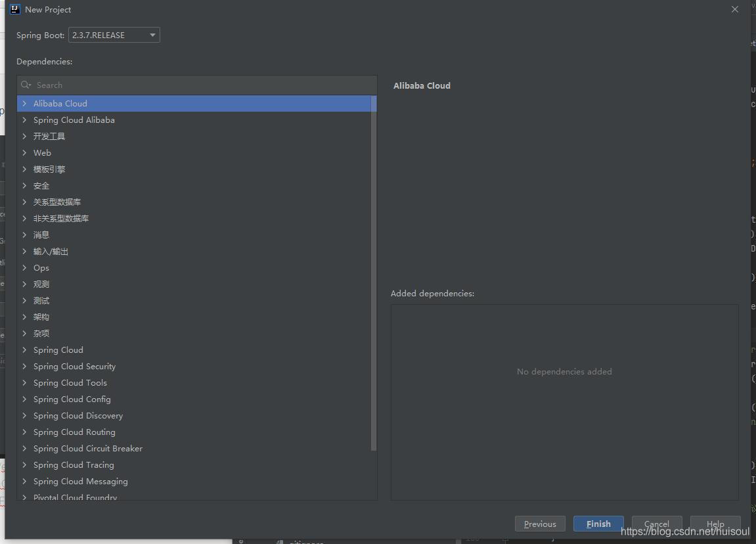Expand the 输入/输出 chevron
The height and width of the screenshot is (544, 756).
[x=24, y=251]
